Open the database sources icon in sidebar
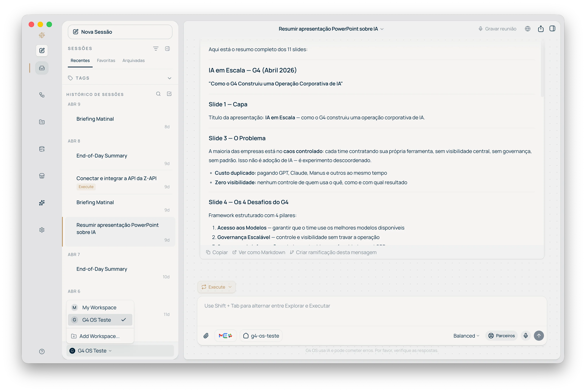Image resolution: width=586 pixels, height=392 pixels. [x=42, y=149]
